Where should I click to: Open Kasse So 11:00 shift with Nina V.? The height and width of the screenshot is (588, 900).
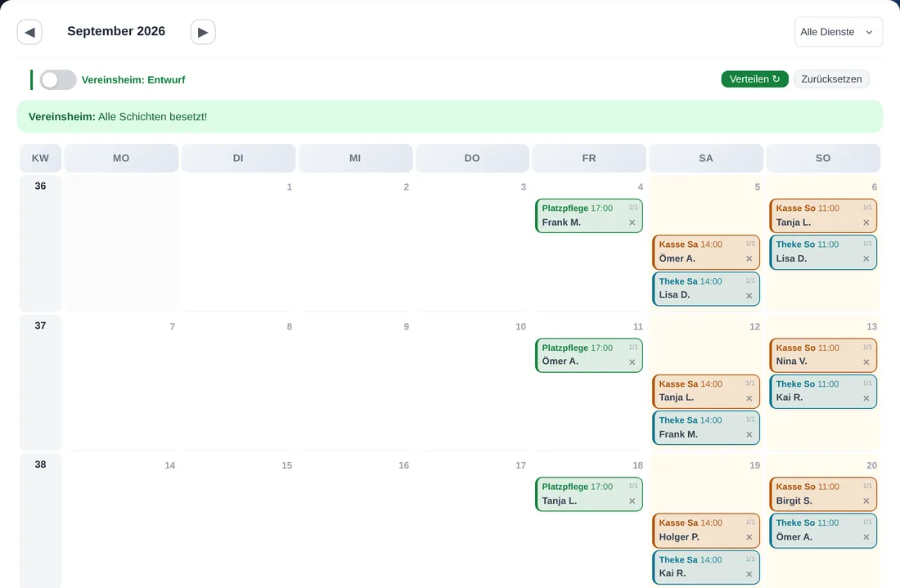click(x=823, y=355)
